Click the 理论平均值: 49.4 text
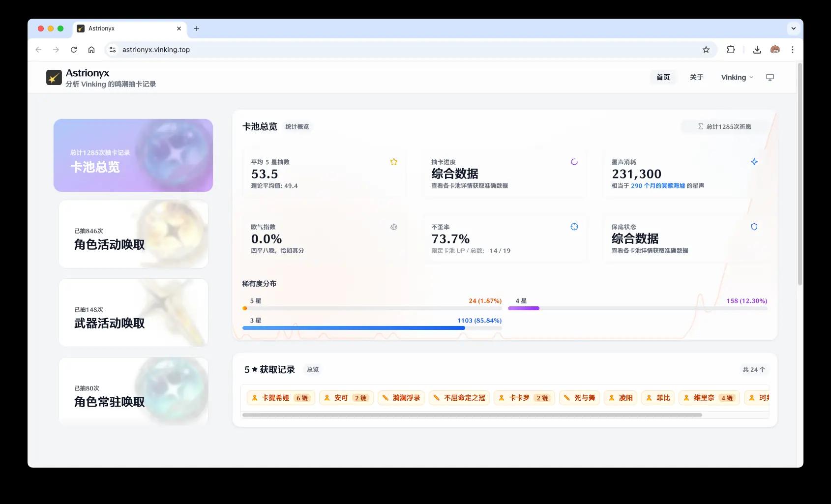 (x=274, y=186)
